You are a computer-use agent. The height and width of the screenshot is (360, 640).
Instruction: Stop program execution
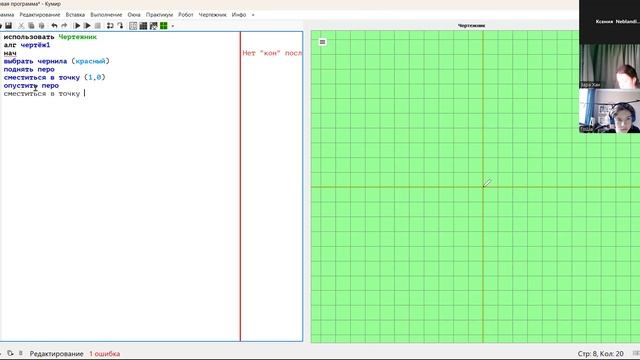click(98, 26)
